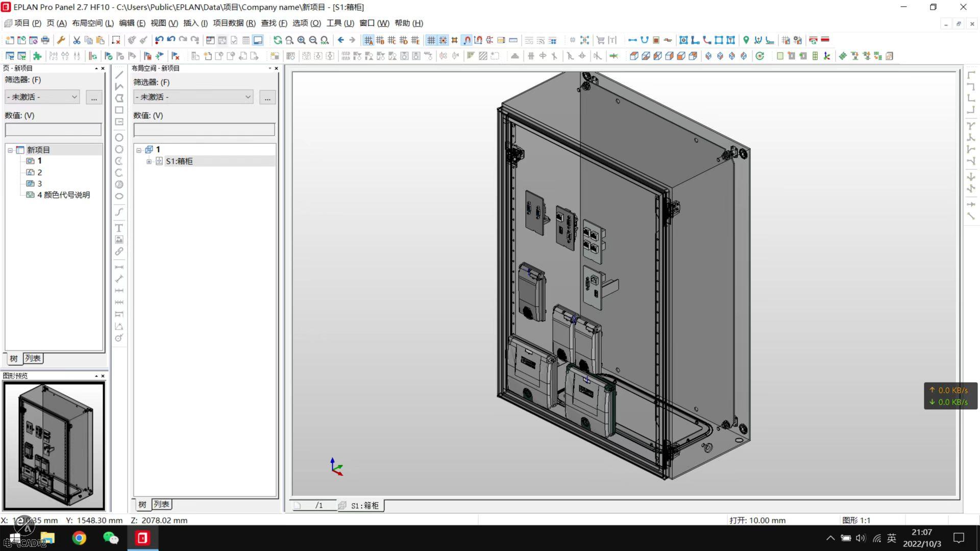Select page 4 颜色代号说明 in tree
Screen dimensions: 980x551
(63, 195)
